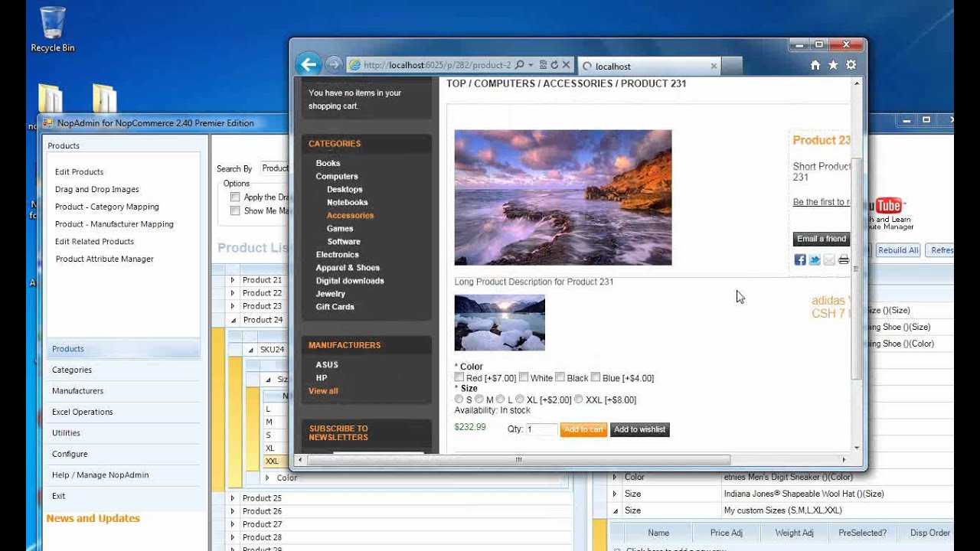Check the Red color option
This screenshot has width=980, height=551.
(x=459, y=377)
